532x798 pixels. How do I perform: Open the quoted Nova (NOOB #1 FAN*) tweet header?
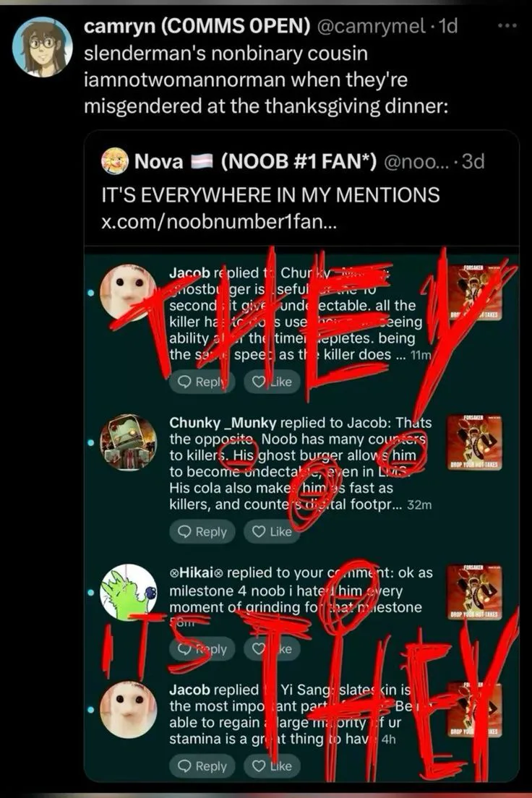click(x=293, y=162)
